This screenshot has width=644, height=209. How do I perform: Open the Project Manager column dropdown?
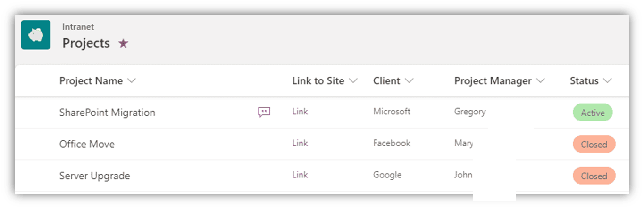540,81
